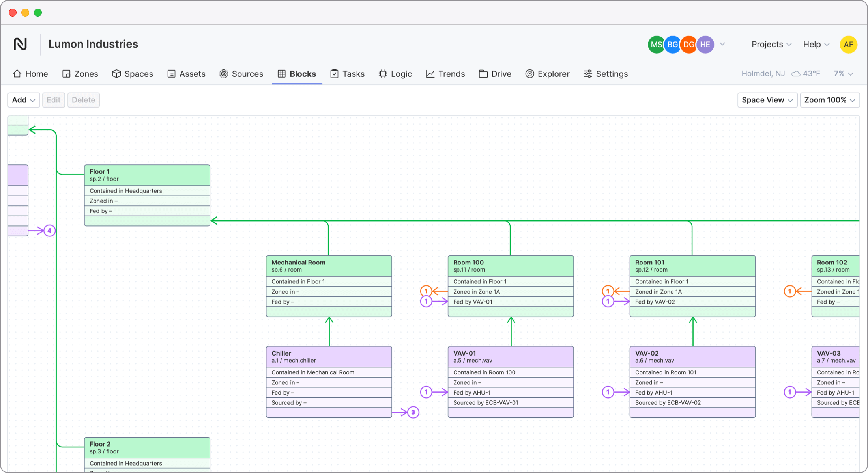Open the Projects menu
The height and width of the screenshot is (473, 868).
coord(771,45)
